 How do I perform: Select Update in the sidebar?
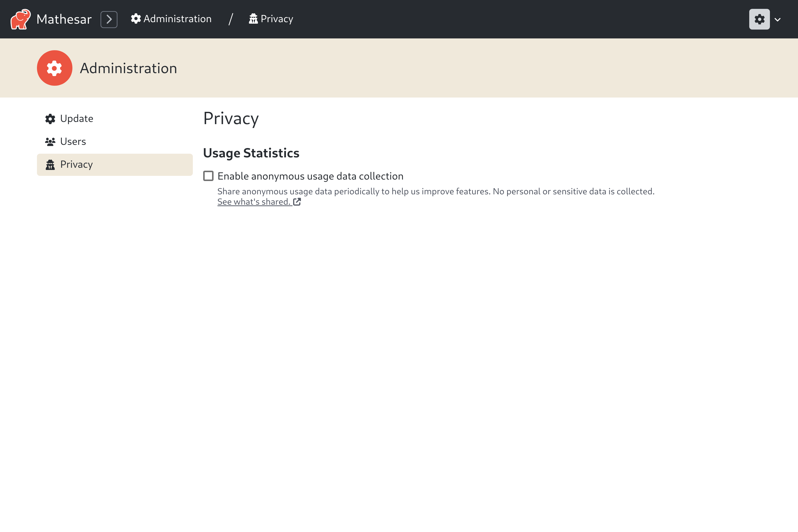pos(76,118)
